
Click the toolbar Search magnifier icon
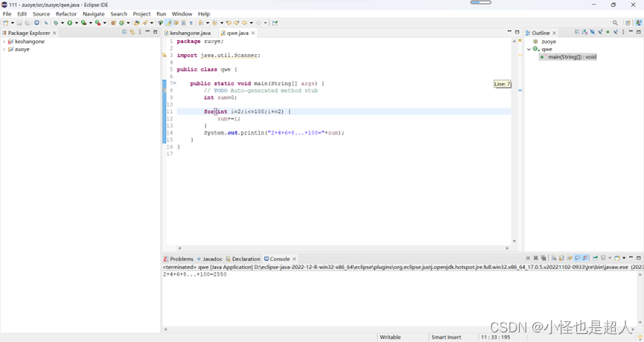pyautogui.click(x=615, y=23)
